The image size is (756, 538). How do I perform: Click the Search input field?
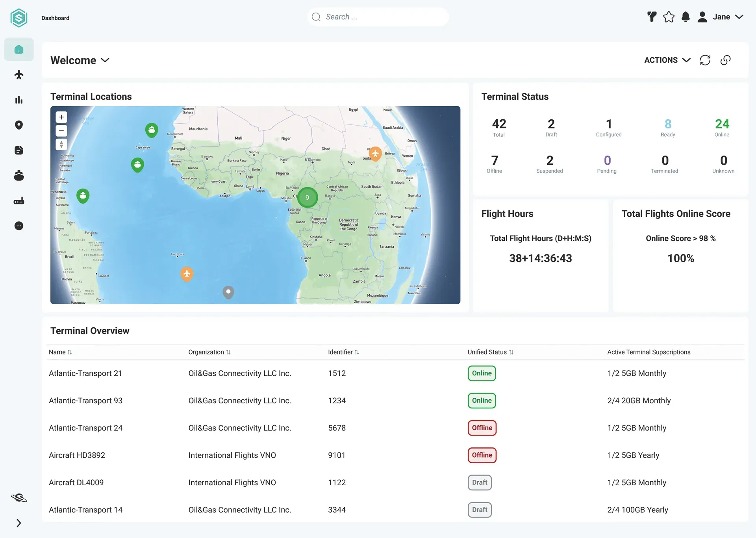click(x=378, y=17)
